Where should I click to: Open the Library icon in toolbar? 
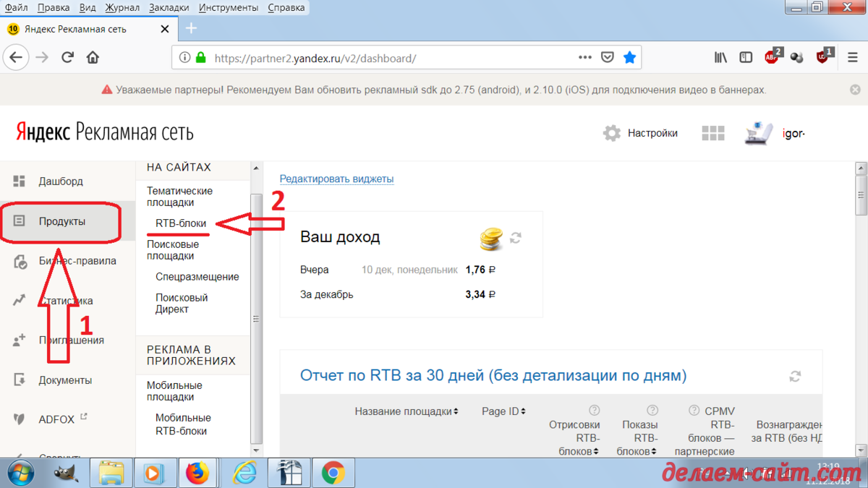pos(721,58)
